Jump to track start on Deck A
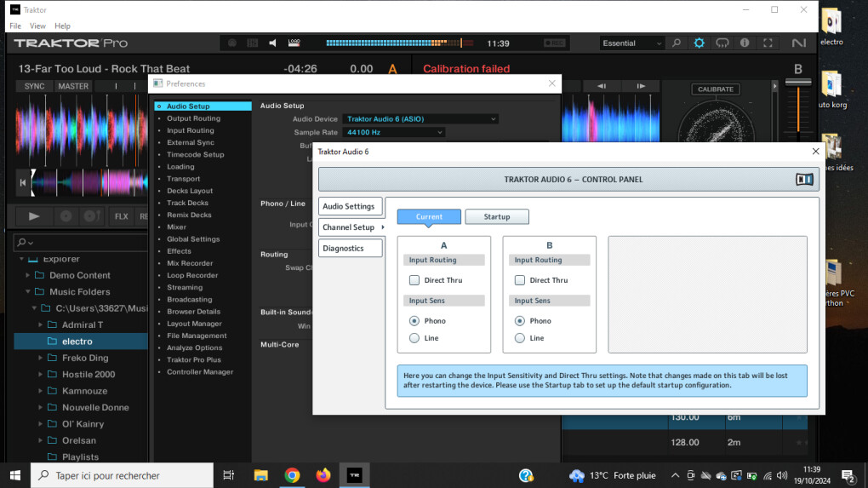Viewport: 868px width, 488px height. 23,182
